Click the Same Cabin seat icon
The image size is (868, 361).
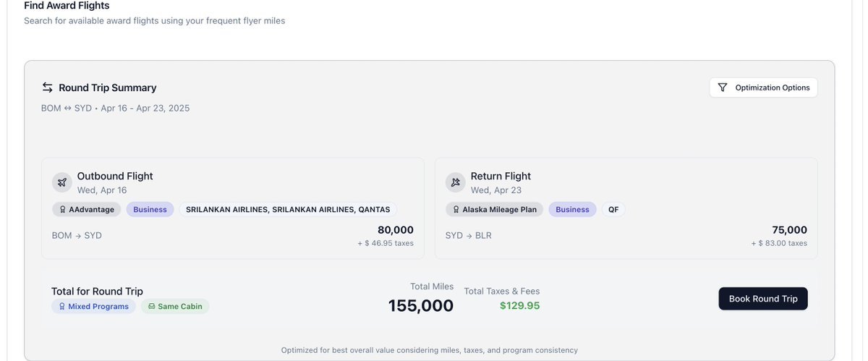(x=151, y=307)
